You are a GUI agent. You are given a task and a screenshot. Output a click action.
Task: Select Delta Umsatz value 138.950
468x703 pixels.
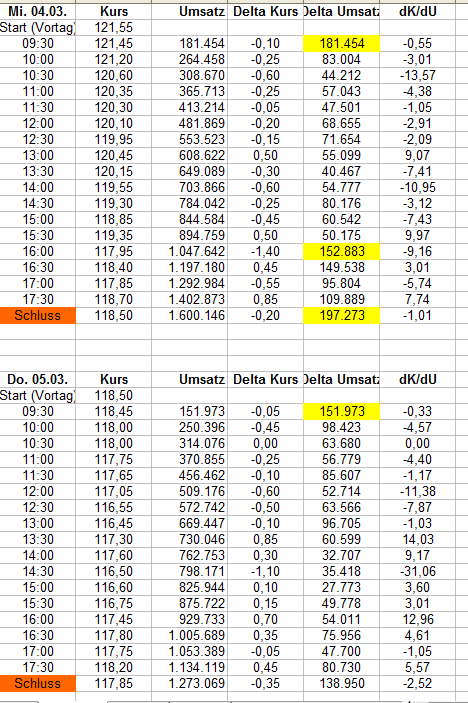click(342, 683)
